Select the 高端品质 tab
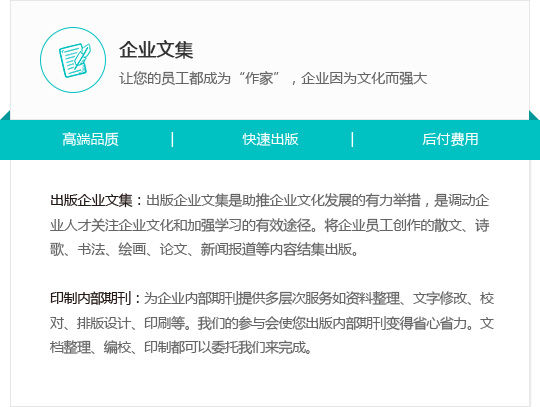Image resolution: width=540 pixels, height=407 pixels. (x=90, y=139)
